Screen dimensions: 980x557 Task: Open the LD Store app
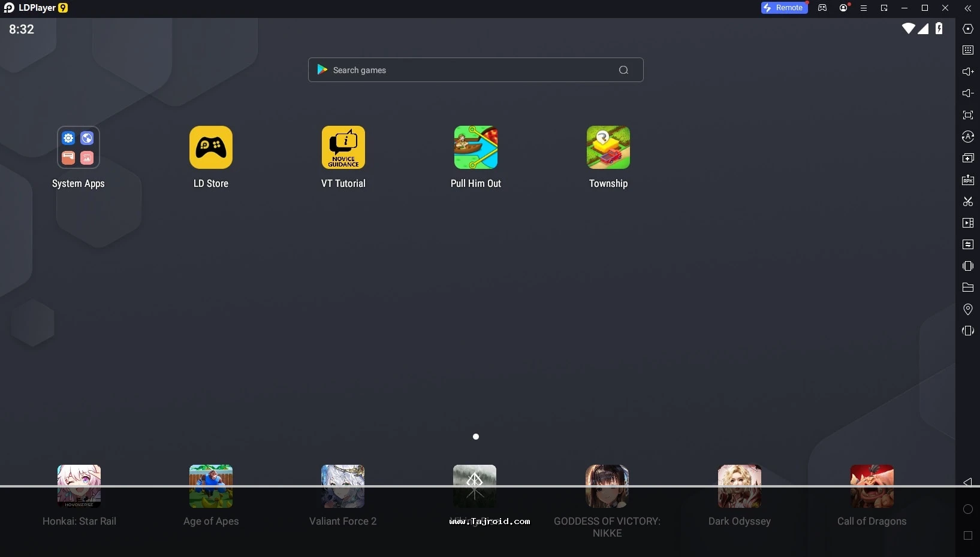tap(210, 148)
